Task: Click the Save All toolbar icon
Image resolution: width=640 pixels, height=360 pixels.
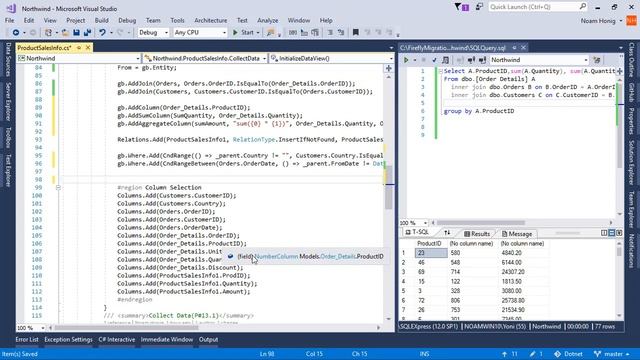Action: (87, 32)
